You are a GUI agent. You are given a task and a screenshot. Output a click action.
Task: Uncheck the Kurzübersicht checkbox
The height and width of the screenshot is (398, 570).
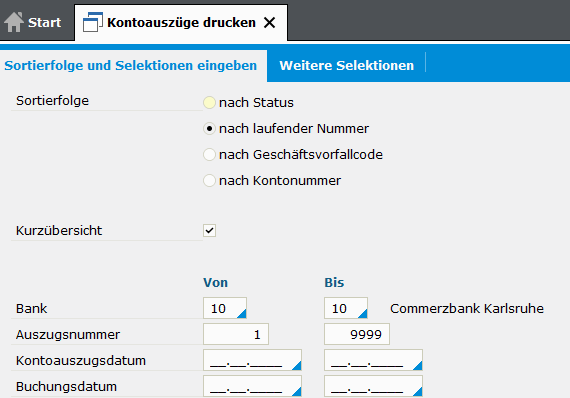[209, 230]
